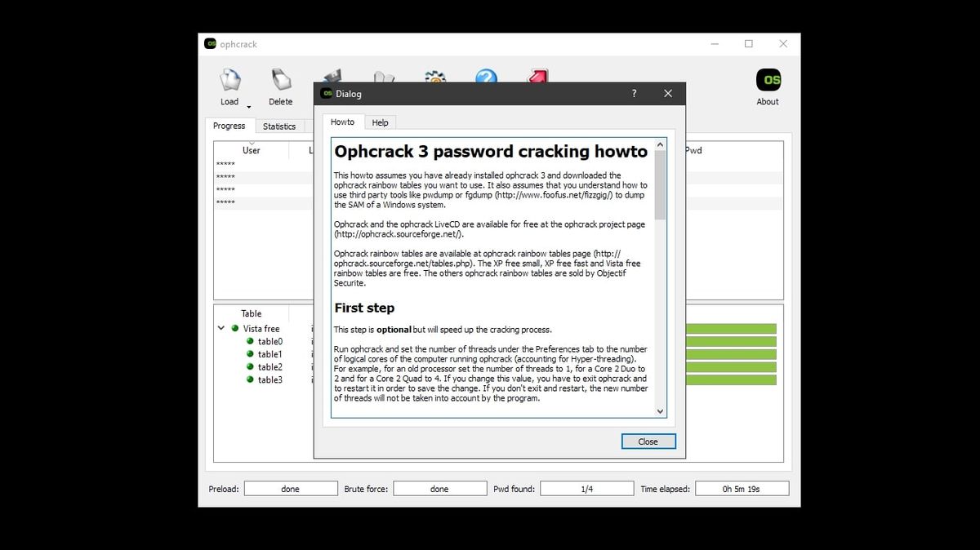Click the topmost green progress bar
Image resolution: width=980 pixels, height=550 pixels.
(731, 327)
